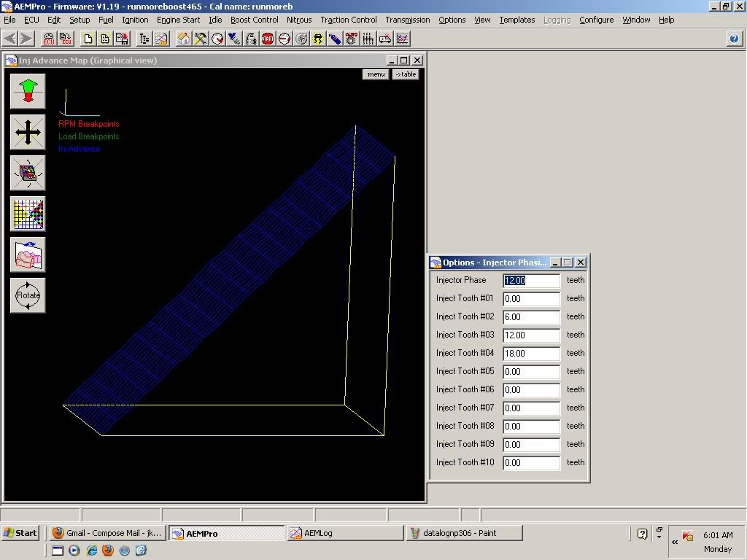Open the tree list toolbar icon
This screenshot has height=560, width=747.
click(144, 39)
